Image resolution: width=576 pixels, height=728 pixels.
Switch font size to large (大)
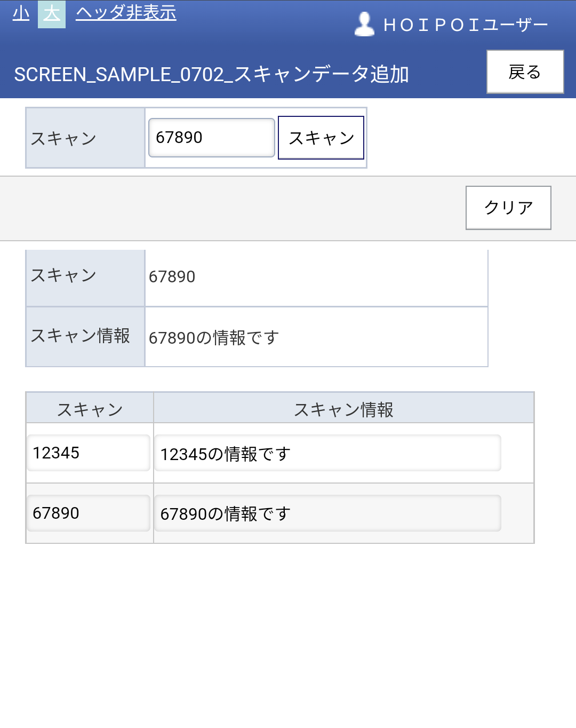tap(52, 14)
